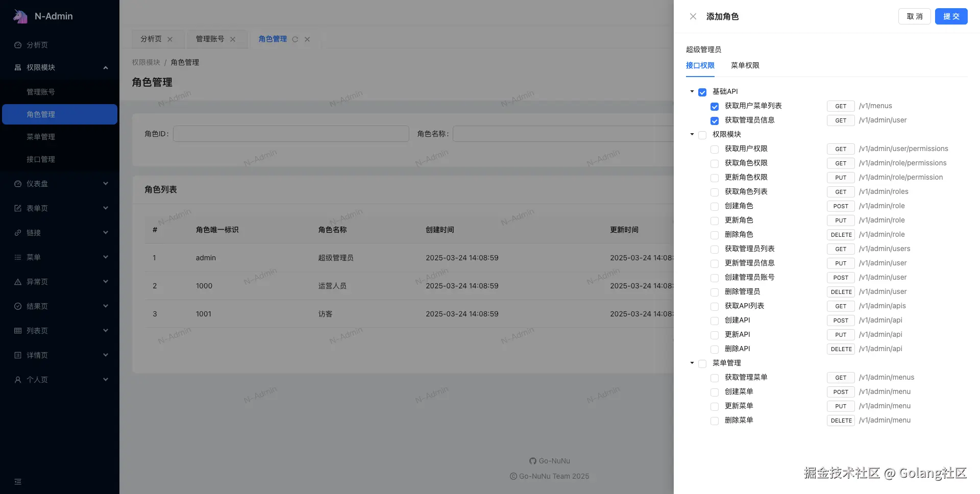Click the 菜单 list icon in sidebar
The width and height of the screenshot is (980, 494).
tap(18, 257)
